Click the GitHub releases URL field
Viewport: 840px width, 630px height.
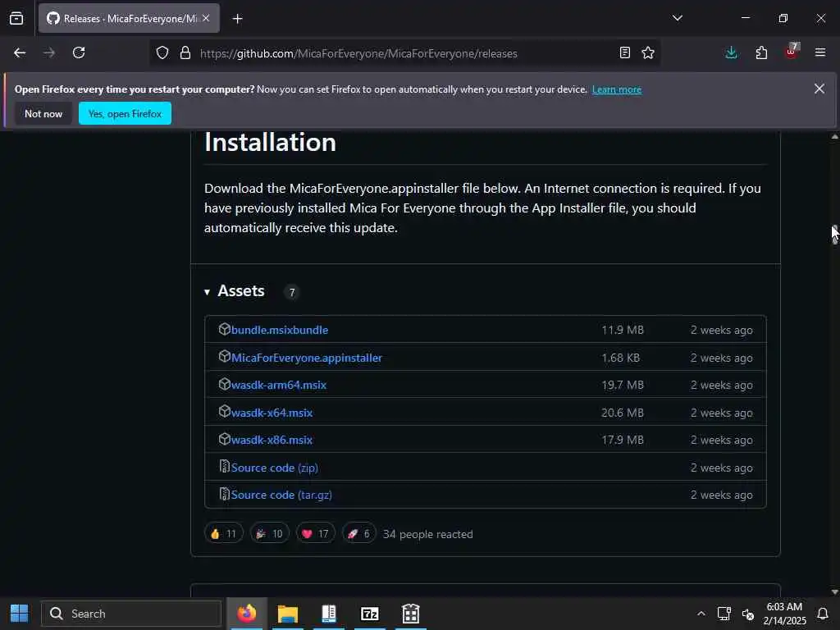click(x=358, y=53)
